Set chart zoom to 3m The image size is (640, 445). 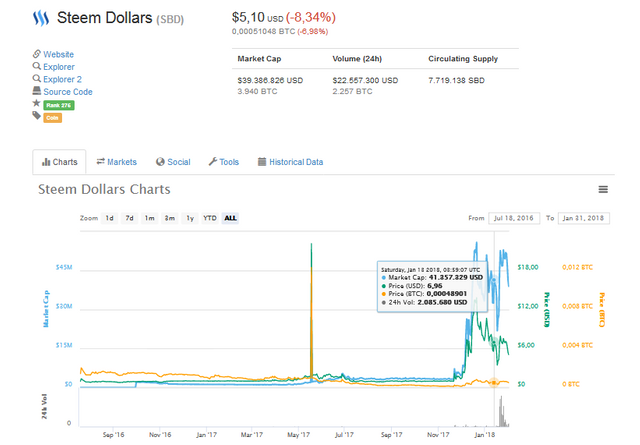(x=170, y=218)
